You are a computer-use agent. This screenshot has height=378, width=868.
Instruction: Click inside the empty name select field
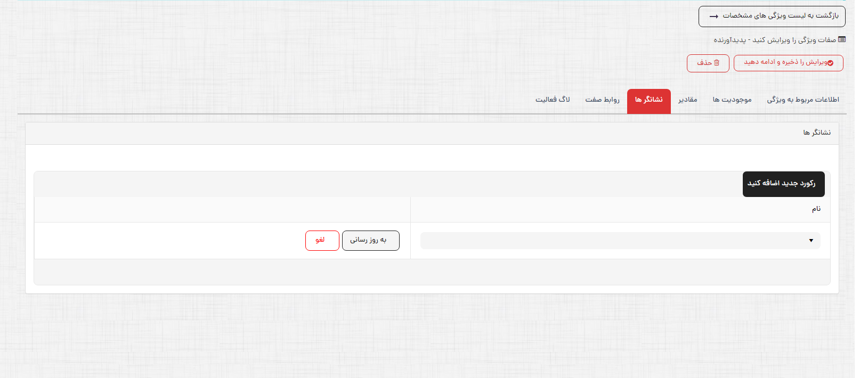(x=613, y=241)
